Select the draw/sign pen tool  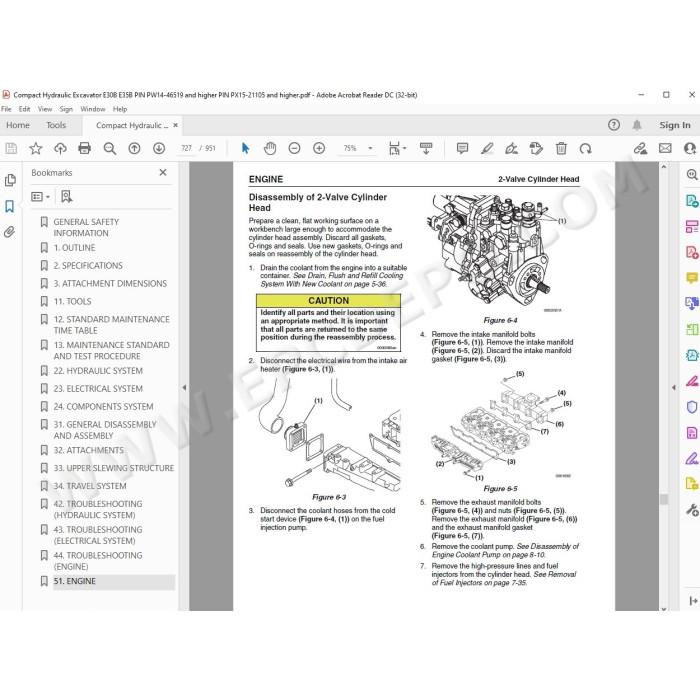[512, 148]
